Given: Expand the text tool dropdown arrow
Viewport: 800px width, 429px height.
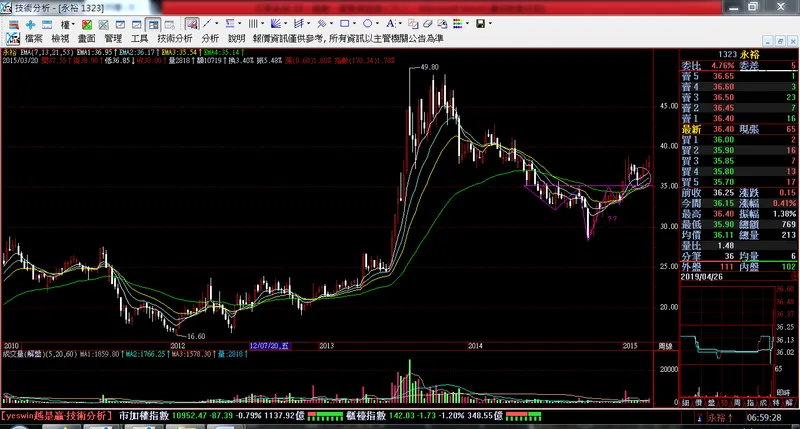Looking at the screenshot, I should pos(400,23).
